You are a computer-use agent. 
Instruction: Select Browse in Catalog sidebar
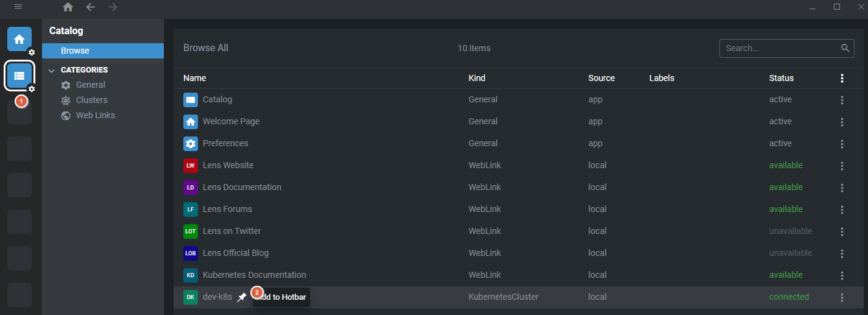tap(103, 51)
